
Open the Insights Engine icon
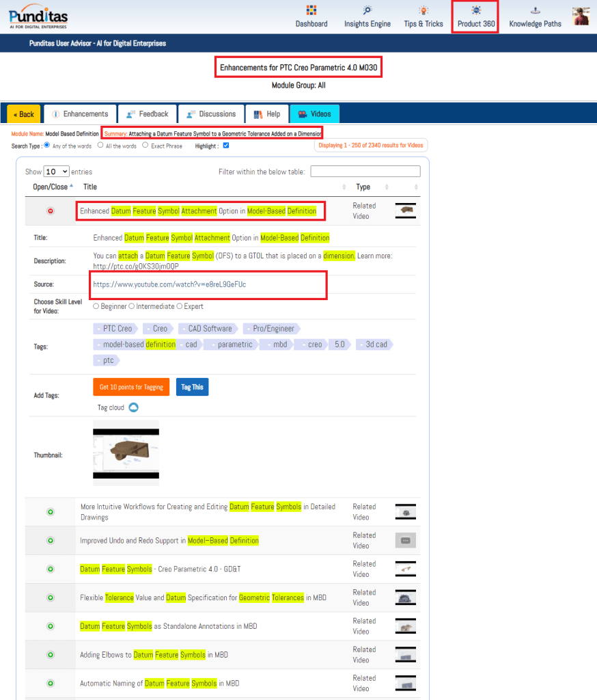367,10
